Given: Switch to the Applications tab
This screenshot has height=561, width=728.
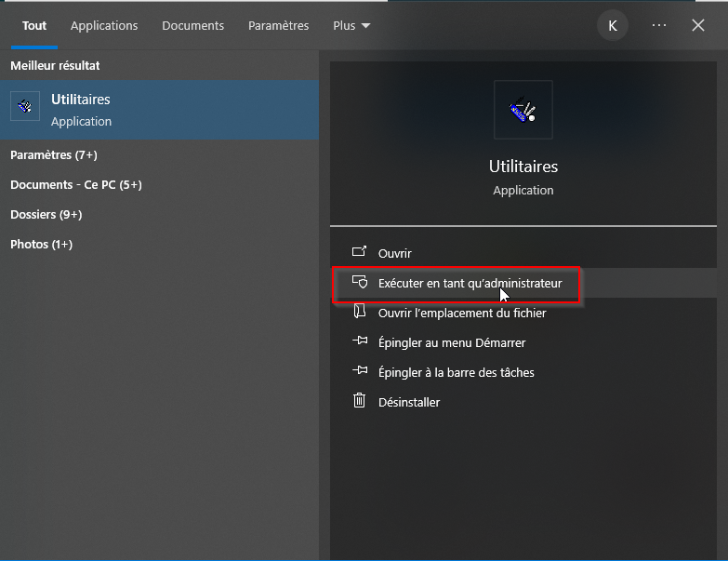Looking at the screenshot, I should click(x=104, y=25).
